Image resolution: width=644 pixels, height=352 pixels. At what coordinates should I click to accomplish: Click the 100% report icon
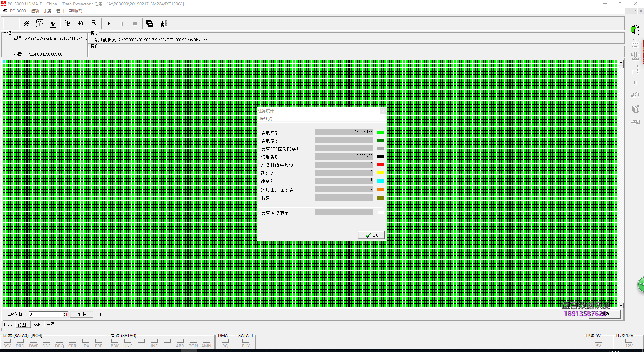[53, 24]
